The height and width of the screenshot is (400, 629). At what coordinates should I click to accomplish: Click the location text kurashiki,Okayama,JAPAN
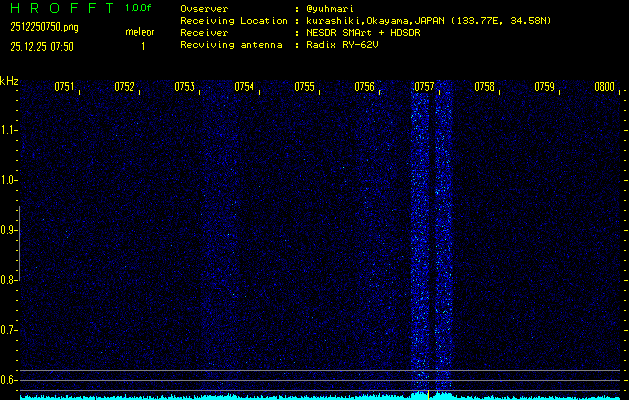(375, 21)
